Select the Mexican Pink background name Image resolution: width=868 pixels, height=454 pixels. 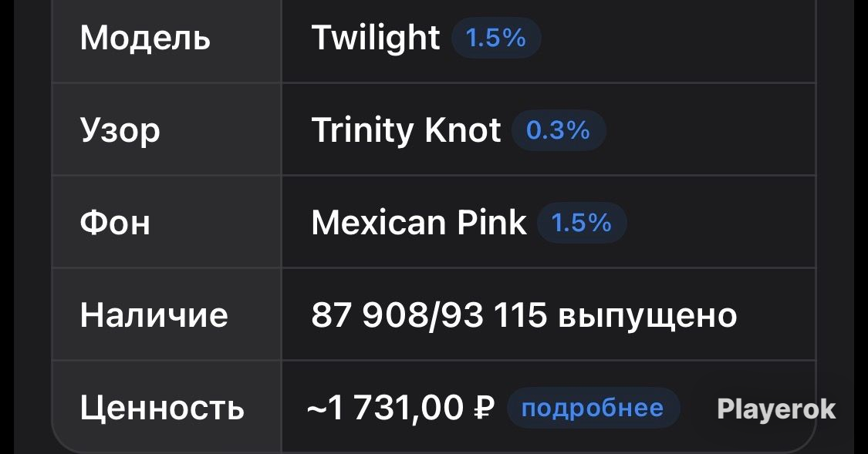(x=418, y=222)
